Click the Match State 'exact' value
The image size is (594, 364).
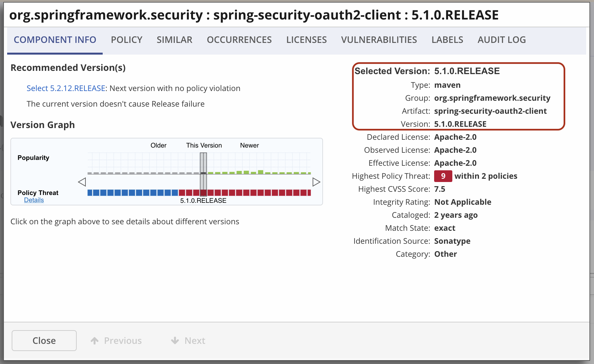point(445,228)
